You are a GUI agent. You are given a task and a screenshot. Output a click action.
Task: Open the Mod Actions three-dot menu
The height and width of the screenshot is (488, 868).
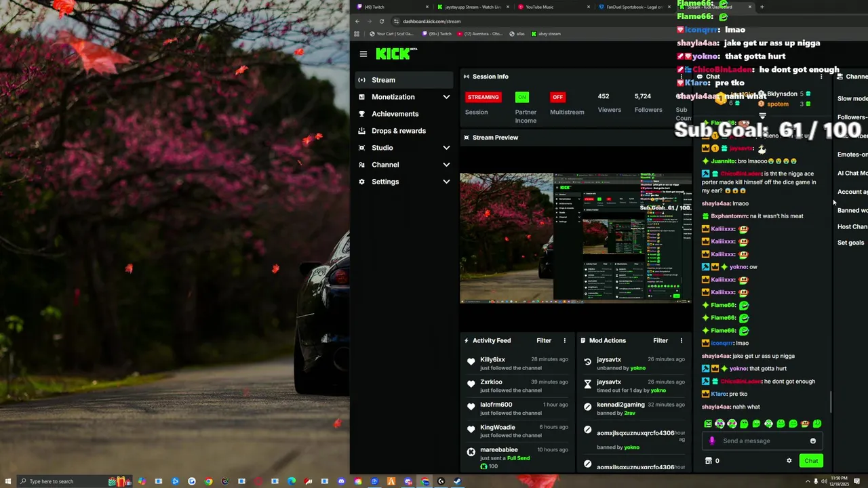point(681,341)
